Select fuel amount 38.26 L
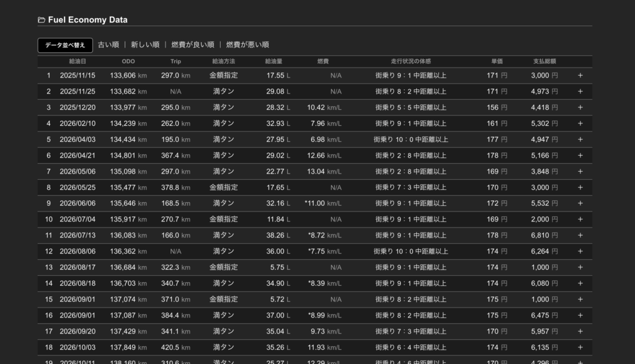 [278, 235]
